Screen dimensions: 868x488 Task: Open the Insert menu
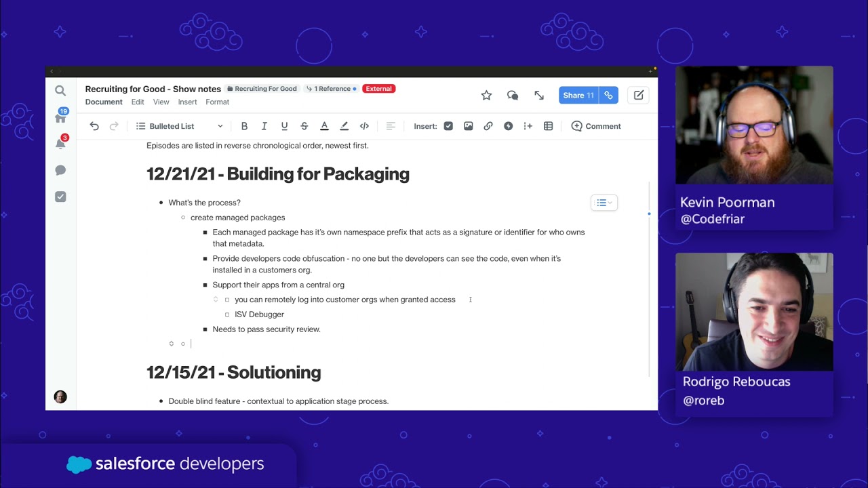(187, 102)
